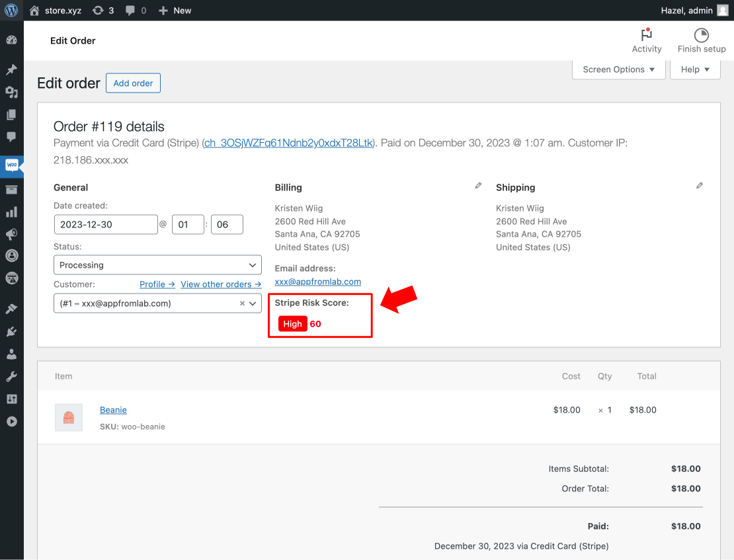Click the Order #119 details heading
This screenshot has width=734, height=560.
(x=109, y=126)
